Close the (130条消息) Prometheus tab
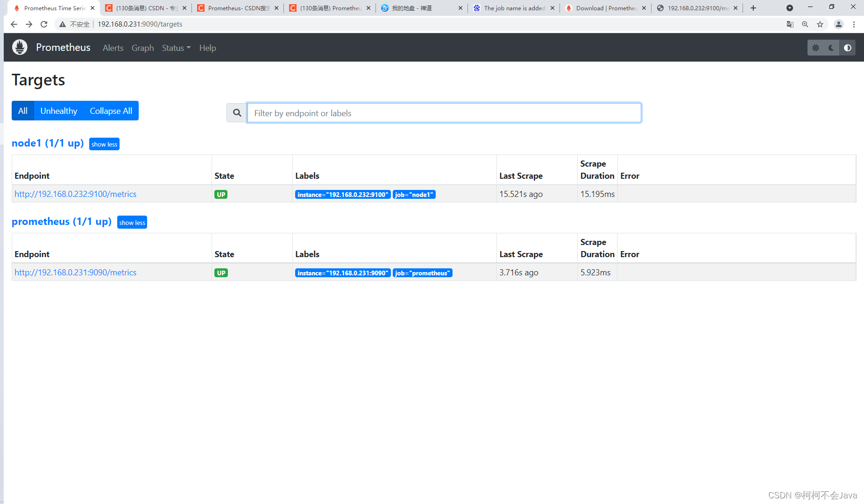Image resolution: width=864 pixels, height=504 pixels. pos(368,8)
